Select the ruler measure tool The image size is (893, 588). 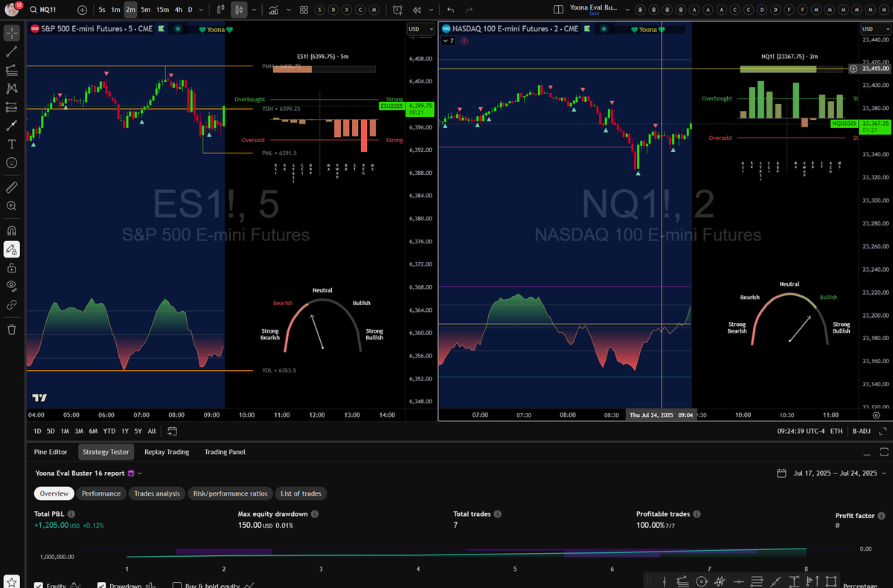[12, 187]
